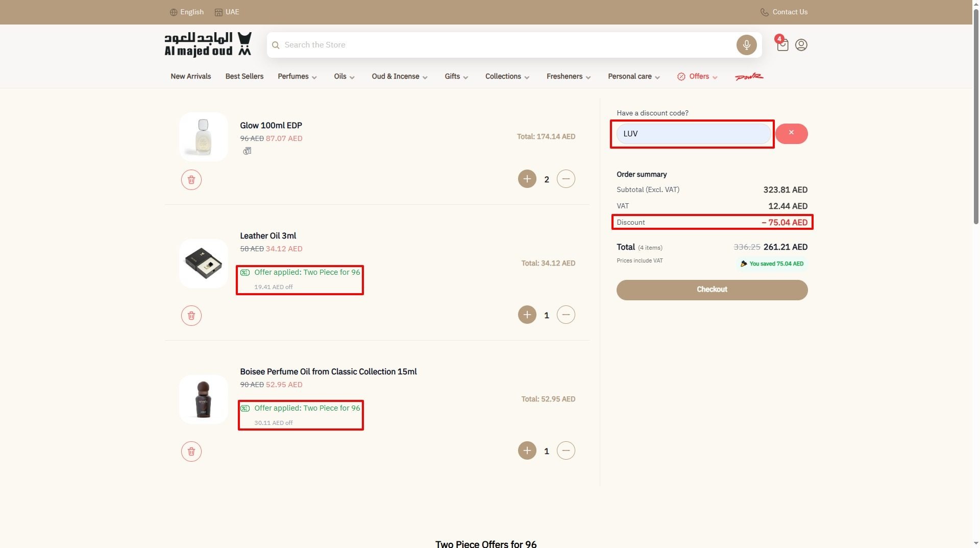Viewport: 980px width, 548px height.
Task: Open the shopping cart icon
Action: pyautogui.click(x=782, y=45)
